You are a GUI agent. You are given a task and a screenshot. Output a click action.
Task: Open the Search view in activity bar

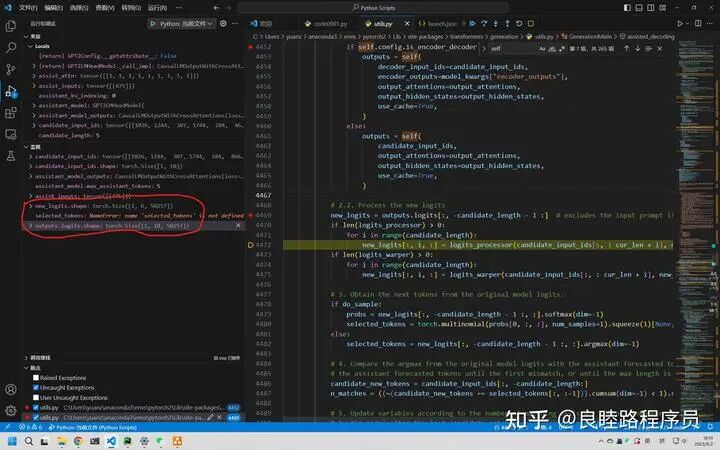click(x=11, y=47)
